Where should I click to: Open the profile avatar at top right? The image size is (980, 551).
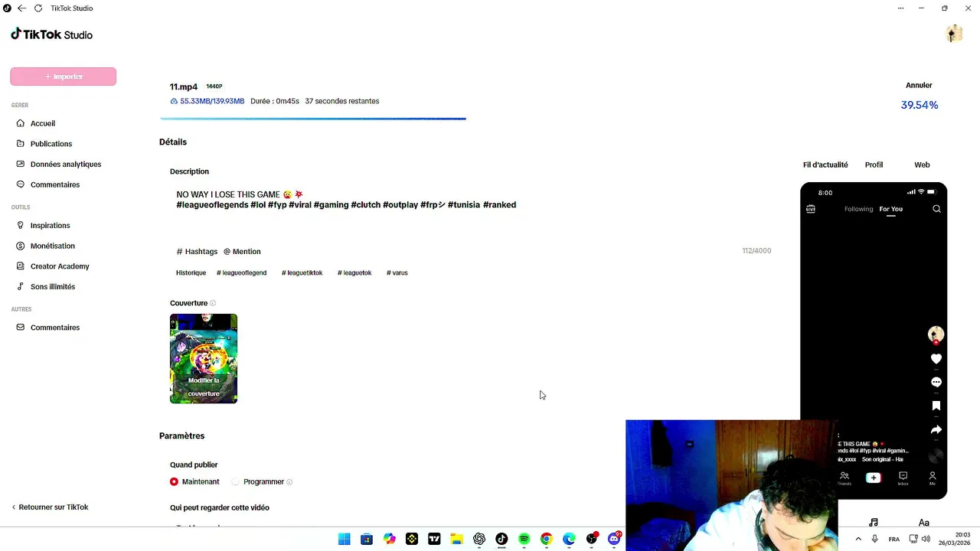click(x=954, y=34)
